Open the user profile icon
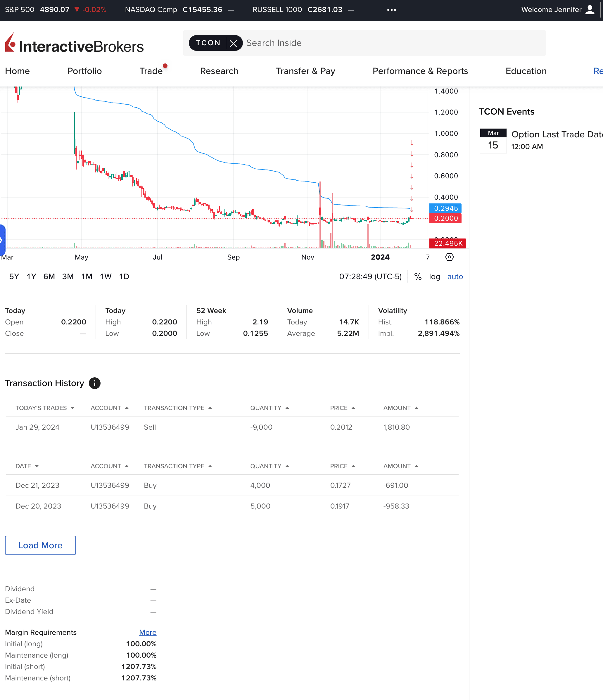603x700 pixels. pos(590,9)
